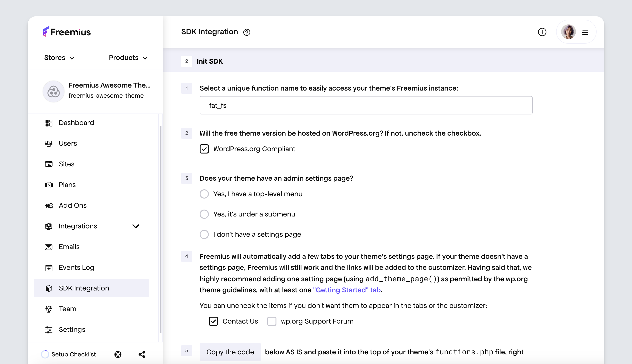Screen dimensions: 632x364
Task: Click the plus circle add icon
Action: coord(542,32)
